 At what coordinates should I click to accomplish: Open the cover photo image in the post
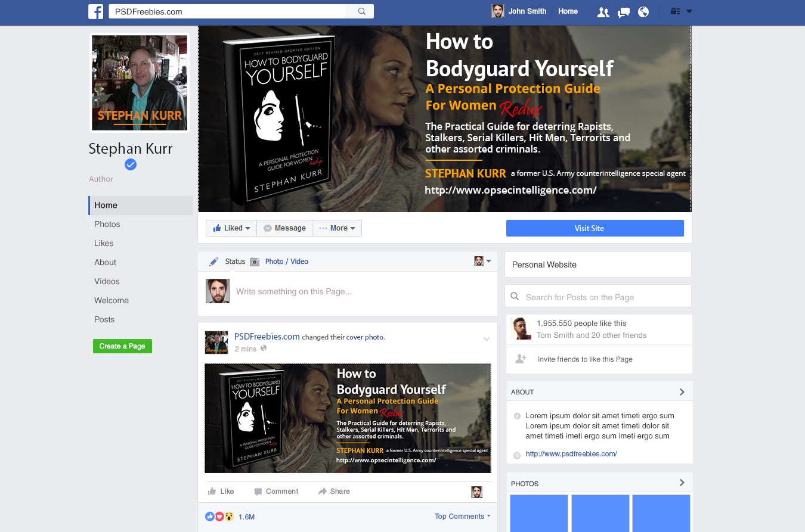click(348, 418)
